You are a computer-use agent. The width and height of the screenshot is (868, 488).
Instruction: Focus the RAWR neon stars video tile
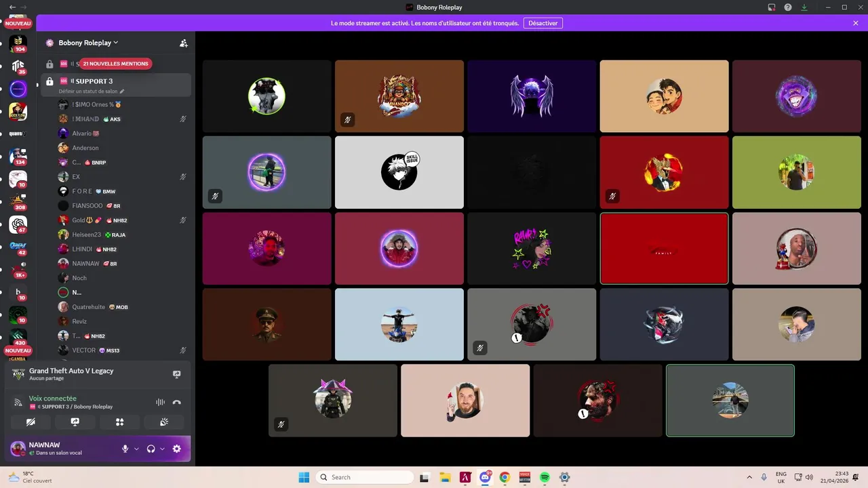click(x=532, y=248)
